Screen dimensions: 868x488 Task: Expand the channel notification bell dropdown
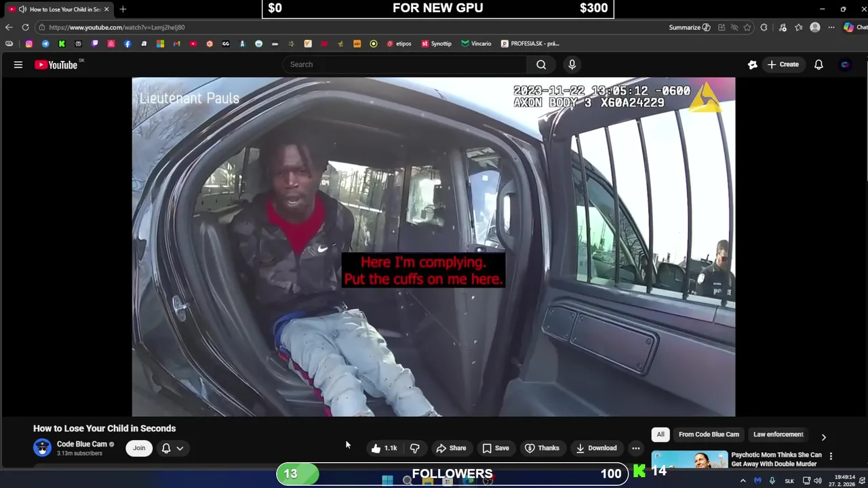coord(172,448)
